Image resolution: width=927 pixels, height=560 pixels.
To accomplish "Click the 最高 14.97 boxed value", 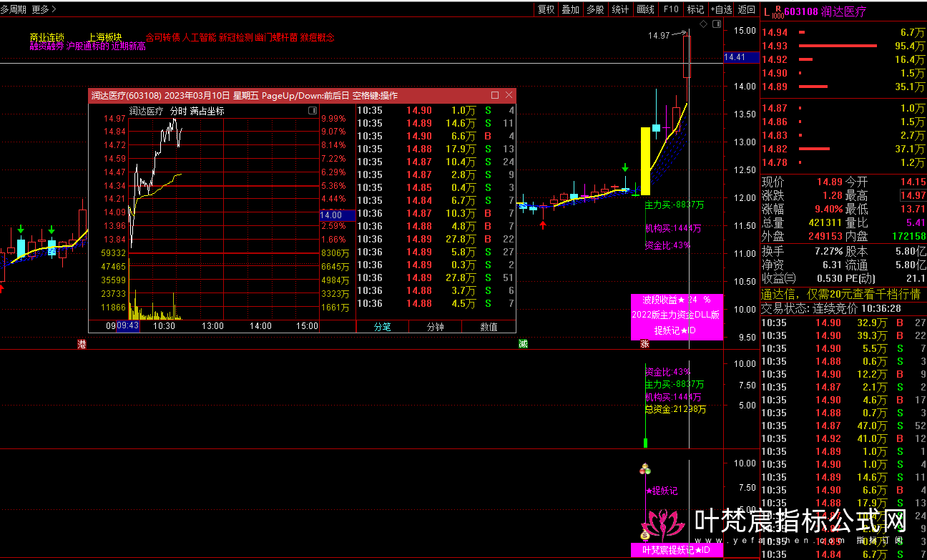I will point(913,195).
